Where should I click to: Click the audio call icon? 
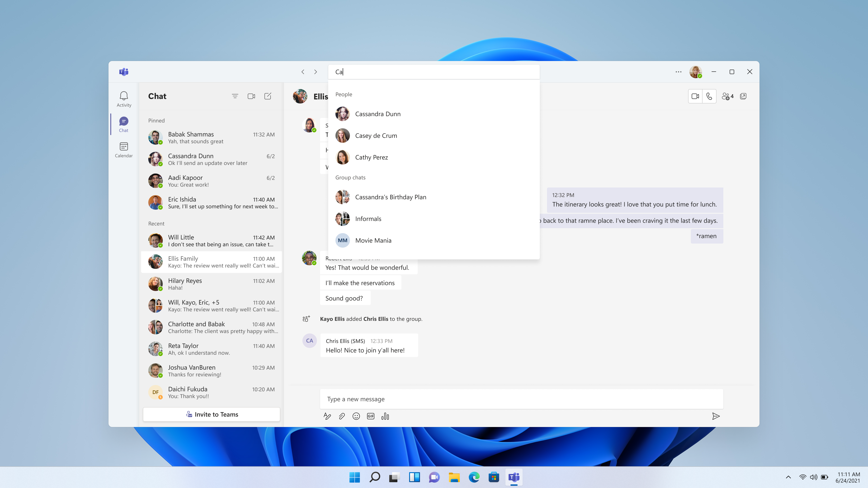(710, 96)
